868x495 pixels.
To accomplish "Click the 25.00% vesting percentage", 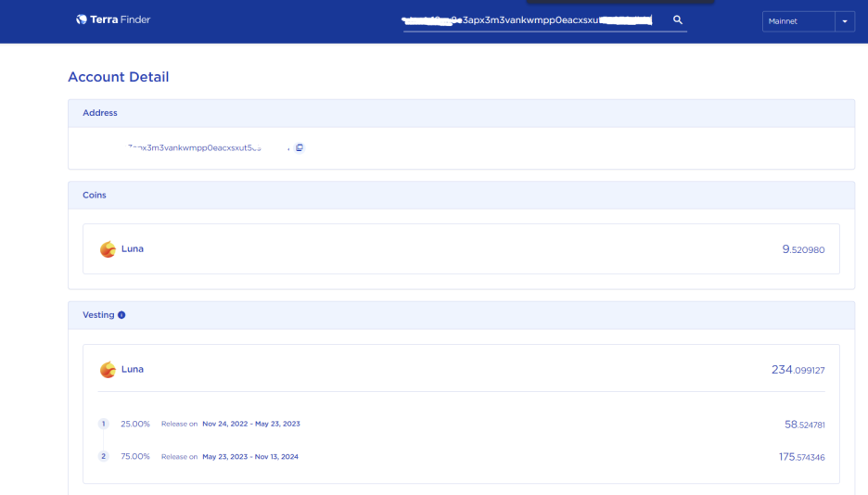I will [x=135, y=424].
